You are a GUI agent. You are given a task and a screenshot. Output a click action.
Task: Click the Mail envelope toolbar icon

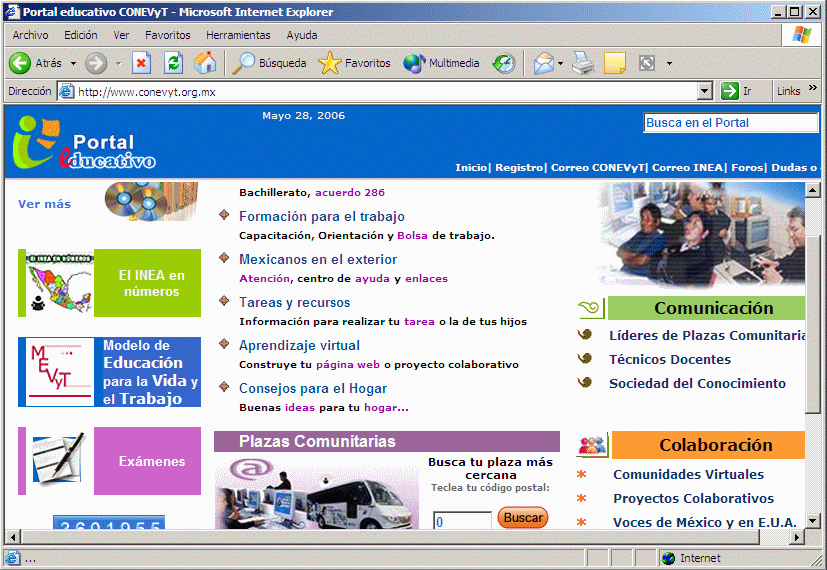click(543, 63)
